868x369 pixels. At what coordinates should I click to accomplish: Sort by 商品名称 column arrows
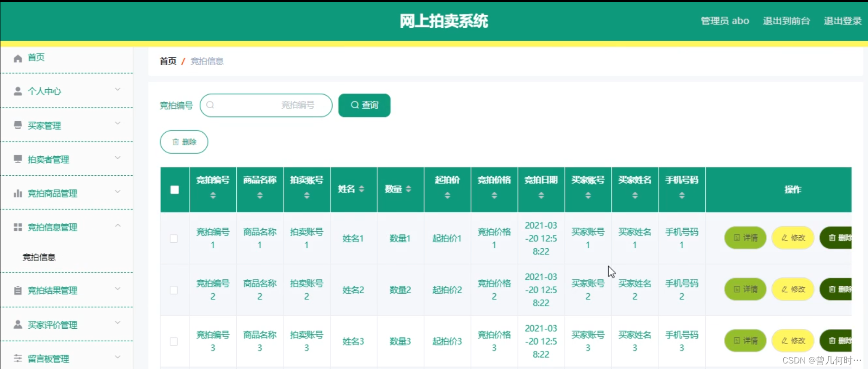click(x=260, y=196)
